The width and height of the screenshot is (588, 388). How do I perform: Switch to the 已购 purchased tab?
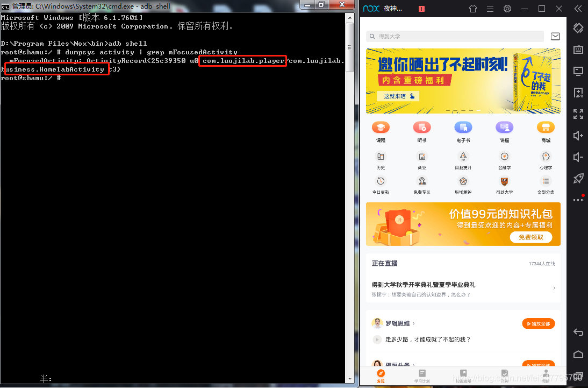tap(504, 376)
